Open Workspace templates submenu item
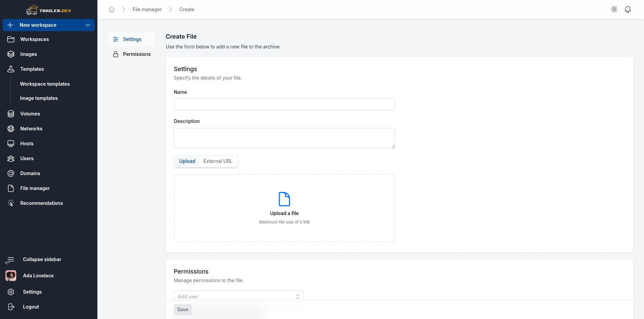 [45, 84]
